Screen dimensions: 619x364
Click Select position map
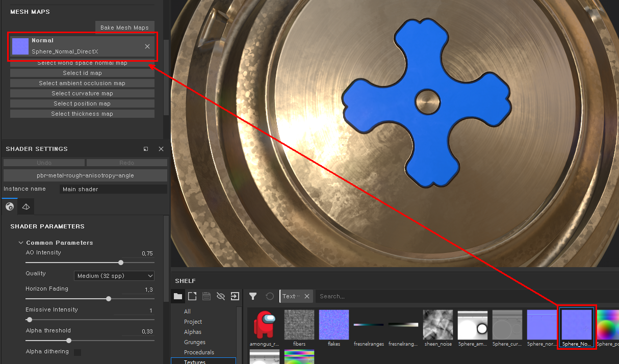(82, 103)
